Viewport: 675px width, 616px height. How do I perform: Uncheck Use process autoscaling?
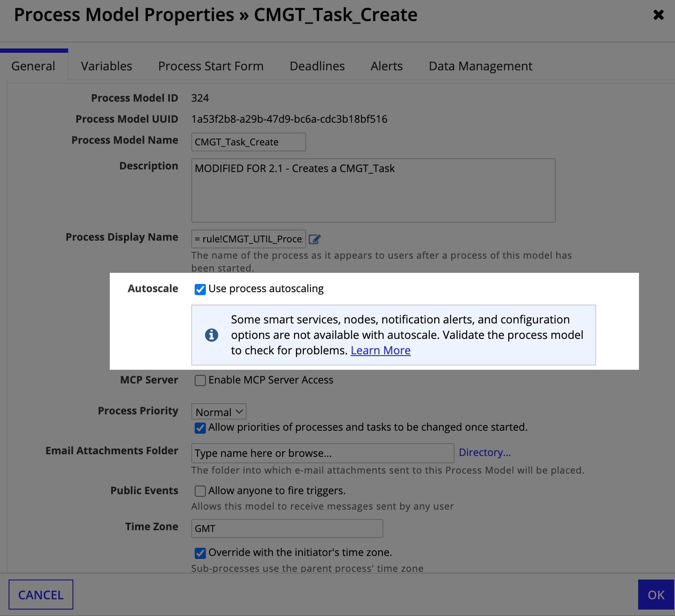[x=200, y=290]
